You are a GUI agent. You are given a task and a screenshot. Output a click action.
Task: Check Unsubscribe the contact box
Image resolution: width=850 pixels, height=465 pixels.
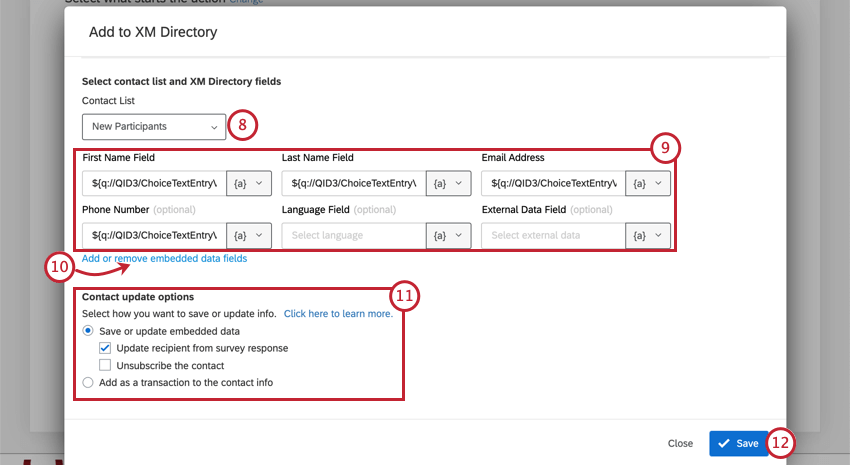105,365
